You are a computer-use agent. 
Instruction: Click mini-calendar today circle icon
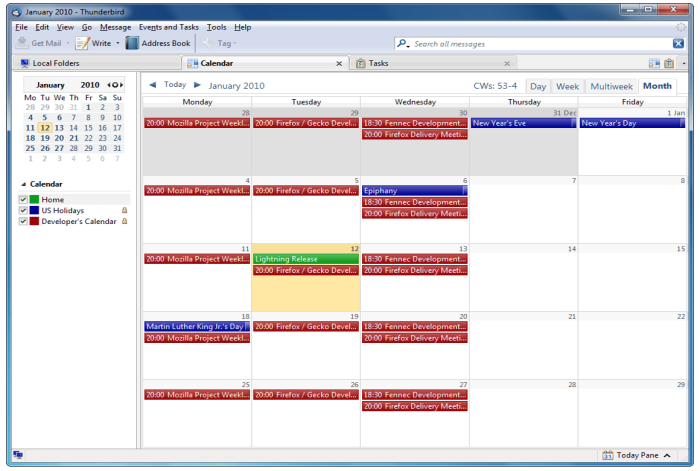[x=115, y=85]
